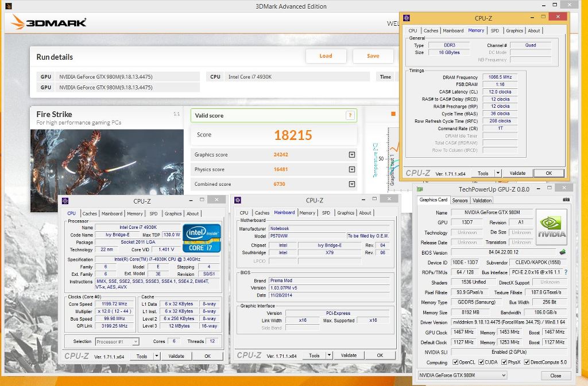Click the CPU-Z CPU window title icon
This screenshot has height=386, width=588.
tap(65, 201)
